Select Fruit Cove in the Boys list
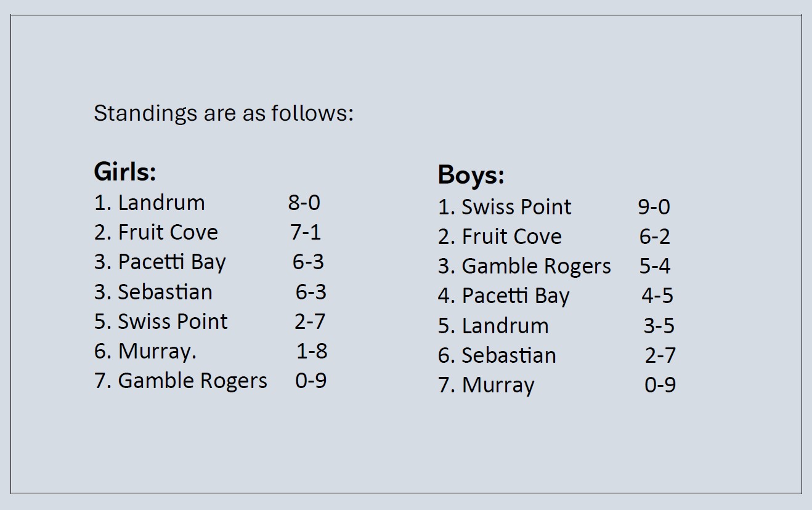The height and width of the screenshot is (510, 812). pyautogui.click(x=511, y=237)
